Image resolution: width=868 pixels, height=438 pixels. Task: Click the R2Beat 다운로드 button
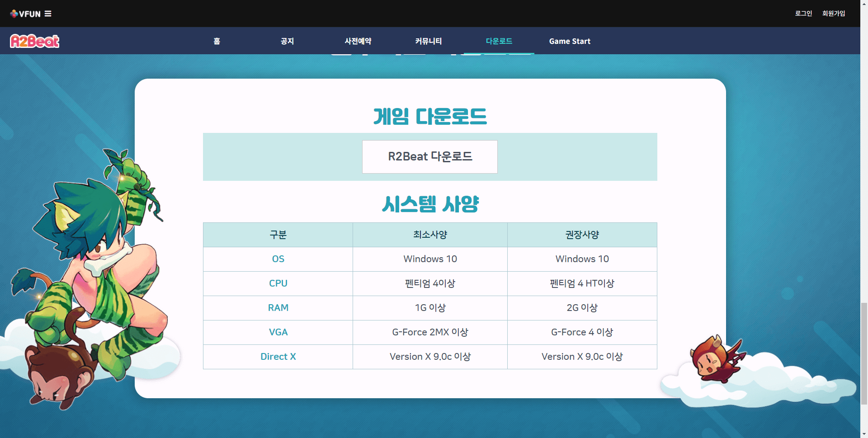pos(430,156)
